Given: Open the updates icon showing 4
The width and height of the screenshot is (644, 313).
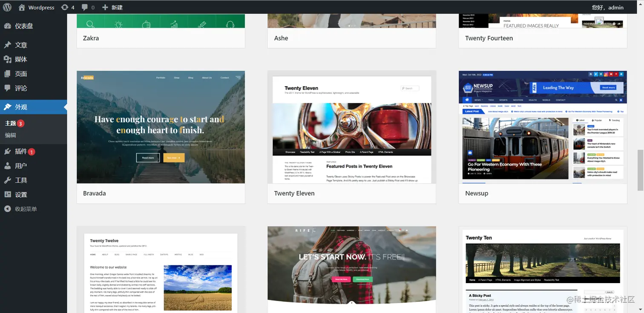Looking at the screenshot, I should 64,7.
